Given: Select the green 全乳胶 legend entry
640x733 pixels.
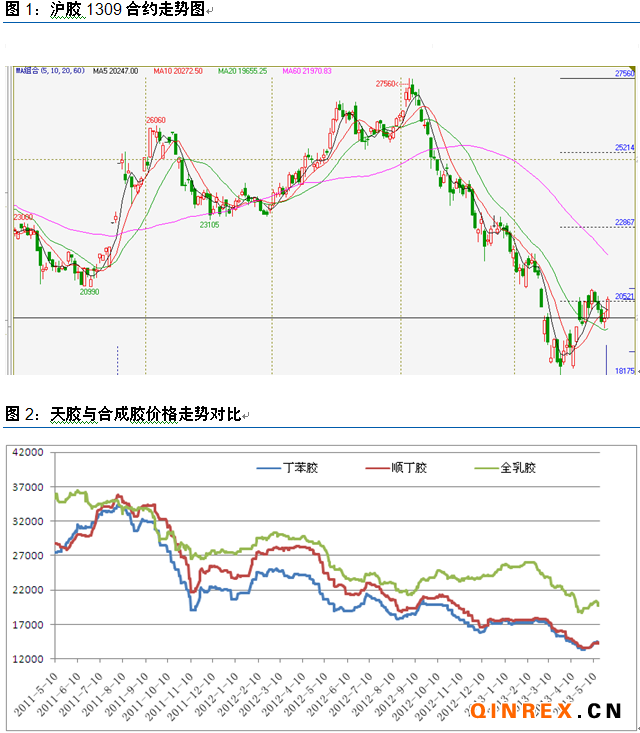Looking at the screenshot, I should pyautogui.click(x=503, y=467).
